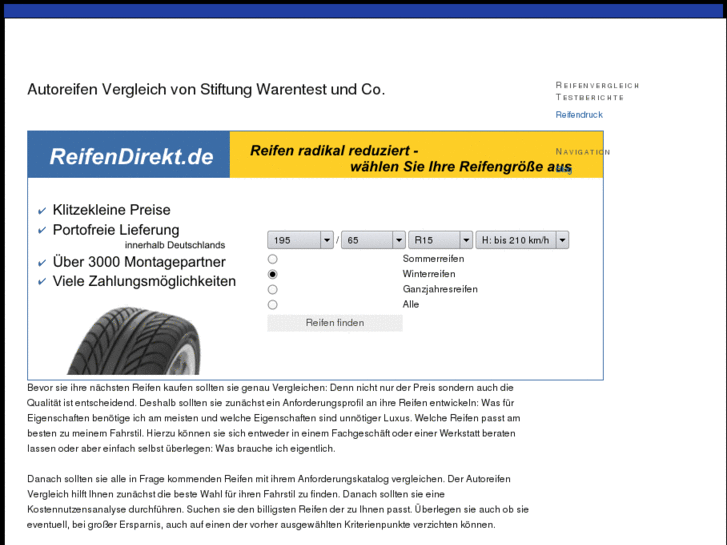Click the 'innerhalb Deutschlands' small text
This screenshot has height=545, width=727.
(x=175, y=245)
